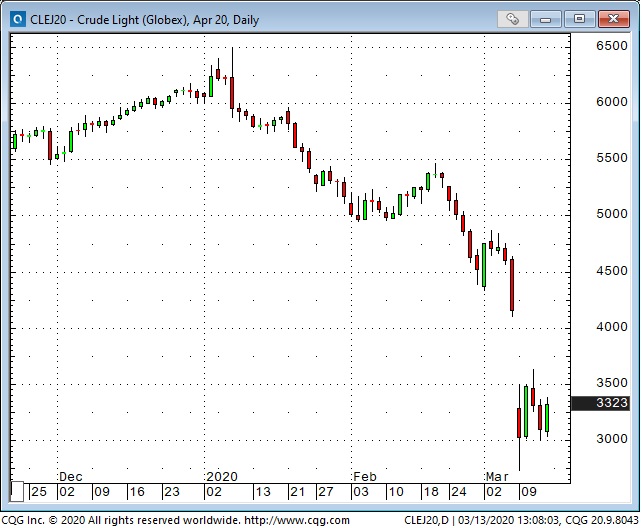Viewport: 642px width, 528px height.
Task: Click the 16 date label on time axis
Action: coord(137,492)
